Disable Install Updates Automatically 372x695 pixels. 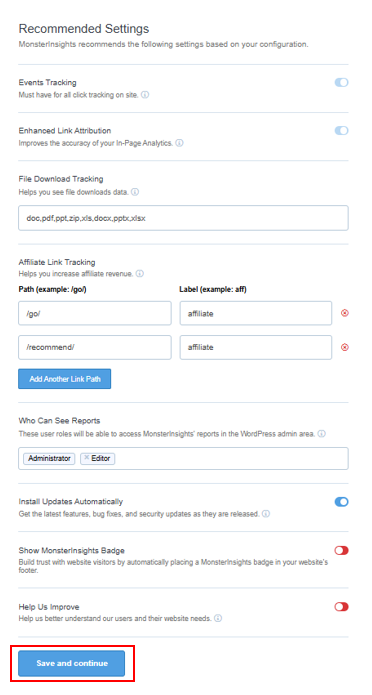(x=341, y=502)
